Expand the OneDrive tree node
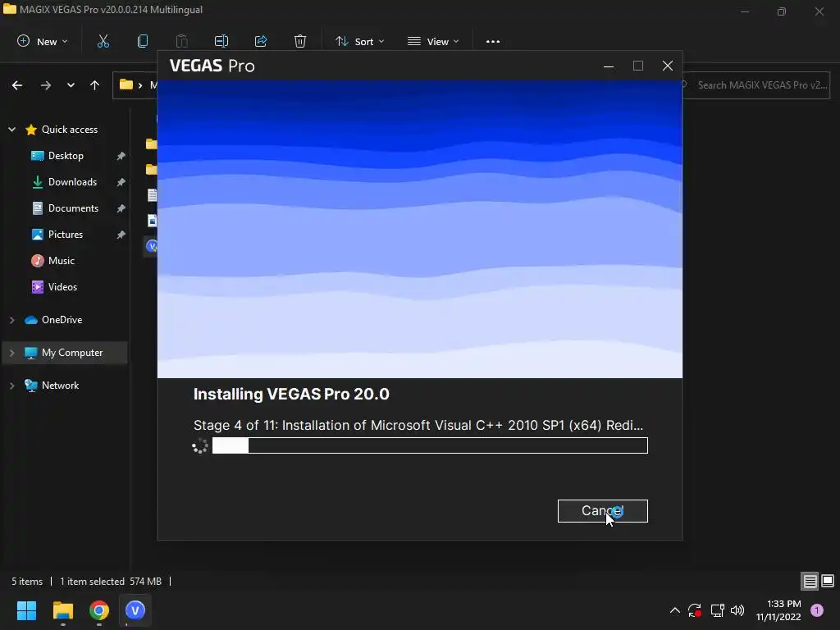Screen dimensions: 840x630 pos(11,320)
